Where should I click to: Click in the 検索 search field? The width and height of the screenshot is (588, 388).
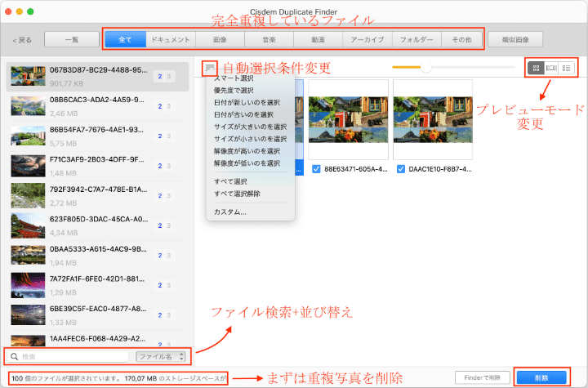point(69,356)
